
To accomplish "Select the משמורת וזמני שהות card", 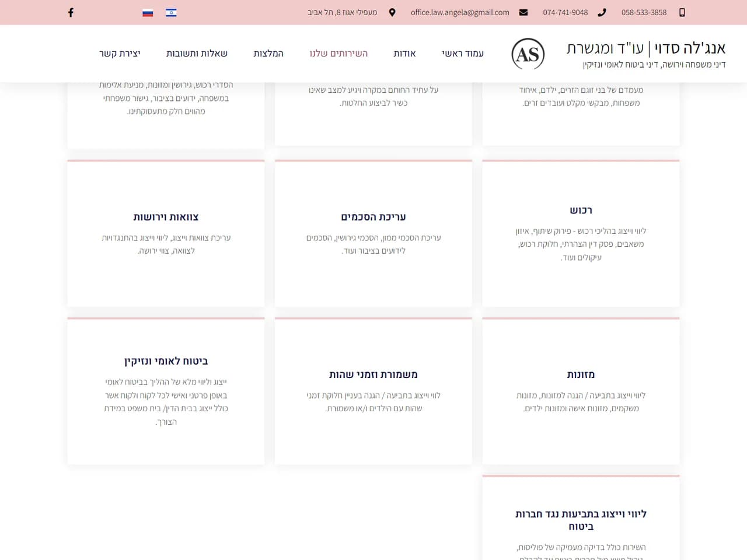I will (373, 391).
